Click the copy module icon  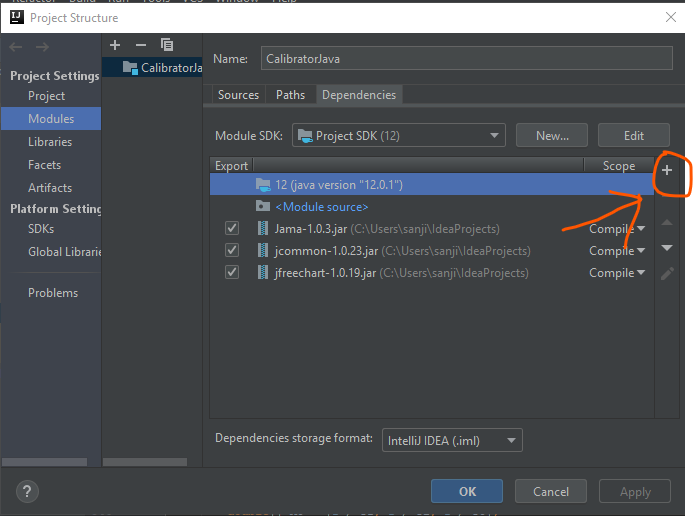tap(167, 45)
